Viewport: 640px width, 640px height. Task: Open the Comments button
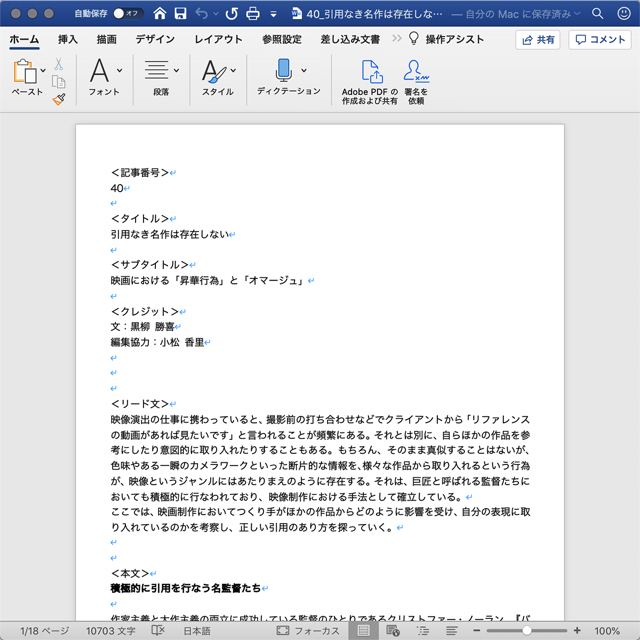point(600,39)
